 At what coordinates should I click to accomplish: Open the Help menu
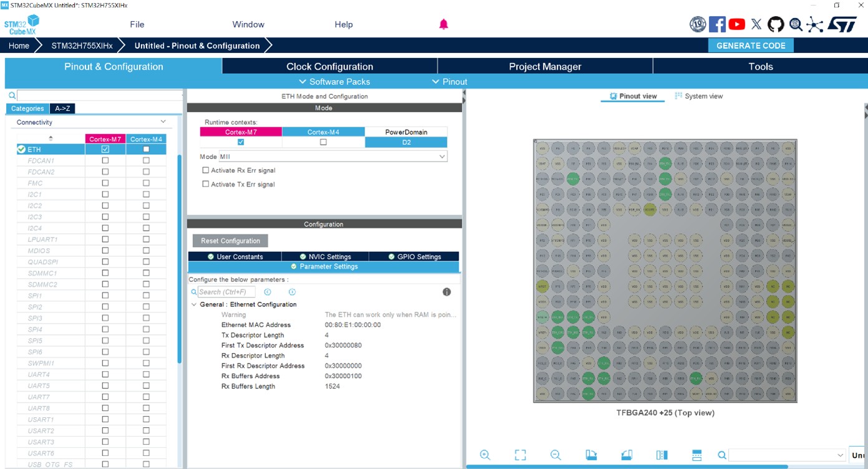[344, 24]
